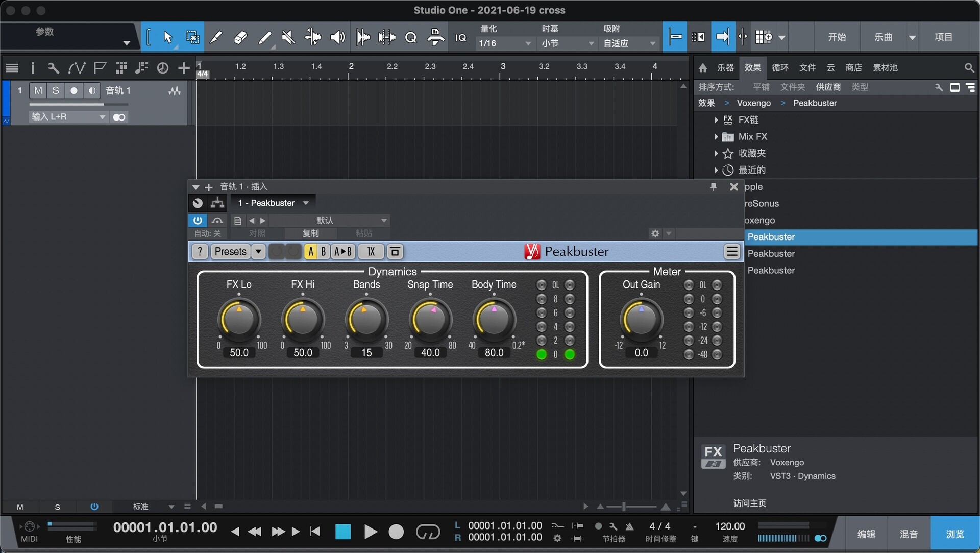Image resolution: width=980 pixels, height=553 pixels.
Task: Click the tempo 120.00 field
Action: point(730,526)
